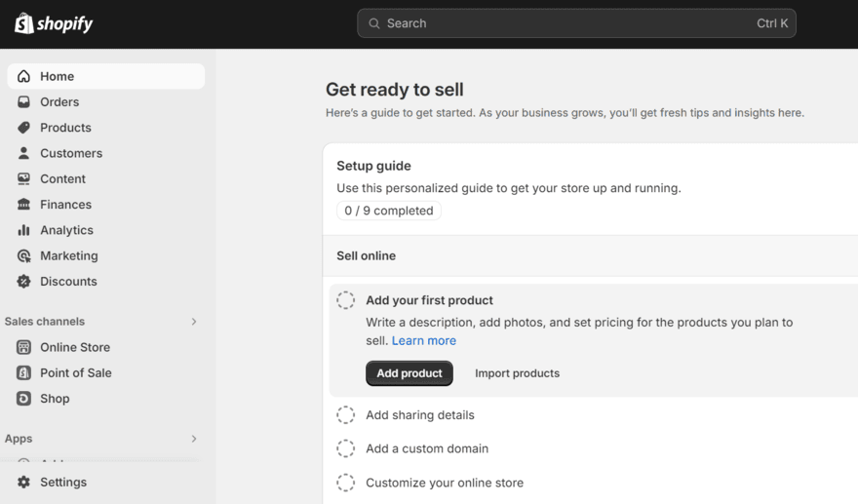Image resolution: width=858 pixels, height=504 pixels.
Task: Click the search magnifier icon
Action: point(374,23)
